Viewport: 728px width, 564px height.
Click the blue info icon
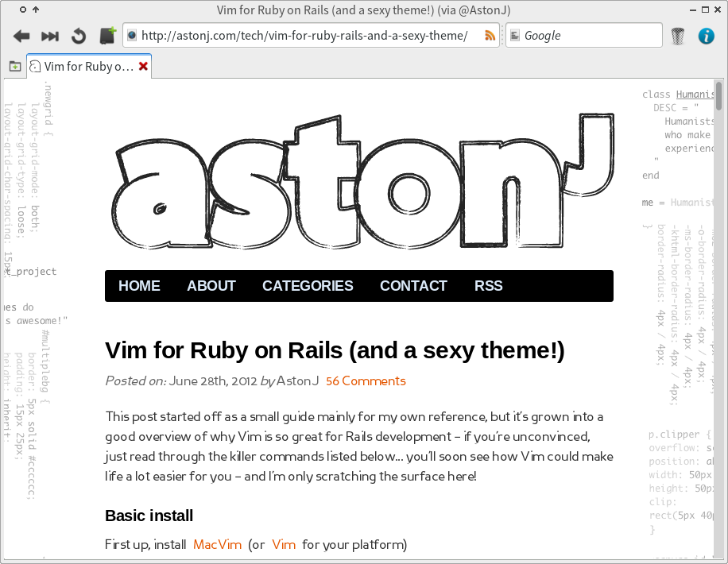point(707,36)
